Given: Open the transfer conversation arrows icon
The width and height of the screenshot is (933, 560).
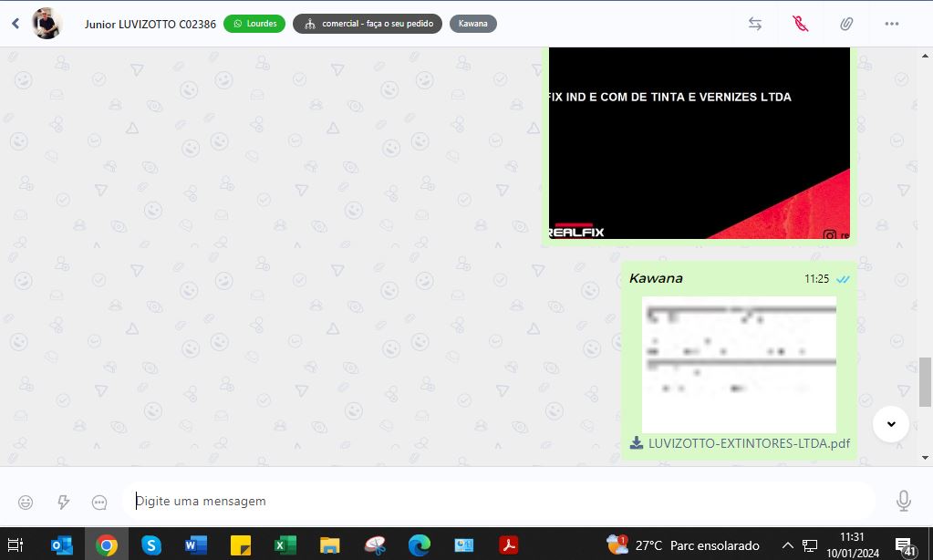Looking at the screenshot, I should [x=755, y=24].
